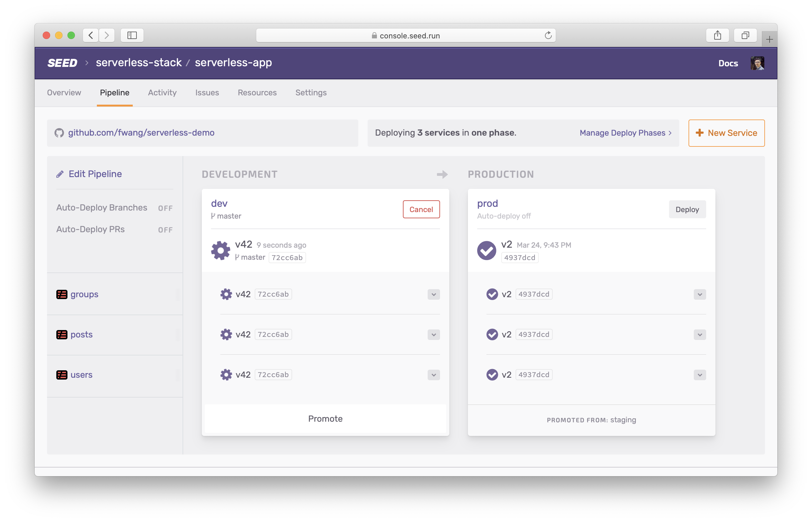Toggle Auto-Deploy Branches OFF switch

click(x=166, y=207)
